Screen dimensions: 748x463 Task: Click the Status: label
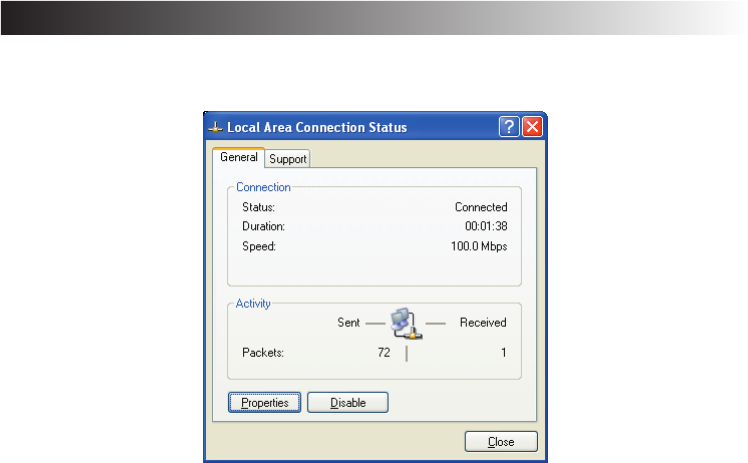point(258,207)
